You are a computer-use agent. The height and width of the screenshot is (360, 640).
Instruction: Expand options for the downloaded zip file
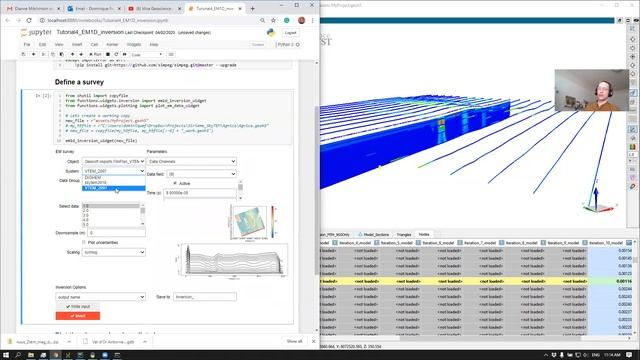click(x=69, y=342)
